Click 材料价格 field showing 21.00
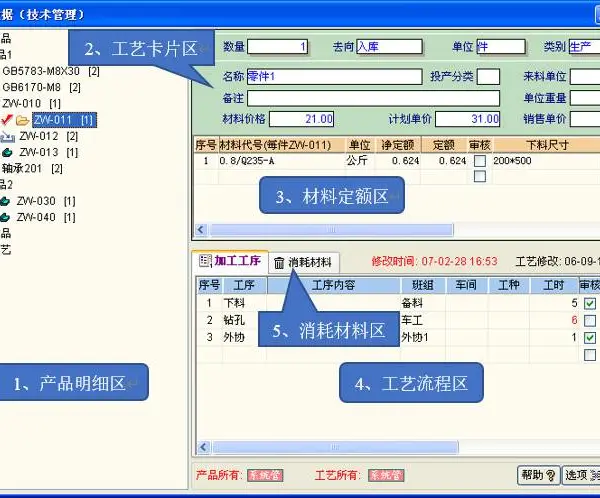 [x=302, y=119]
